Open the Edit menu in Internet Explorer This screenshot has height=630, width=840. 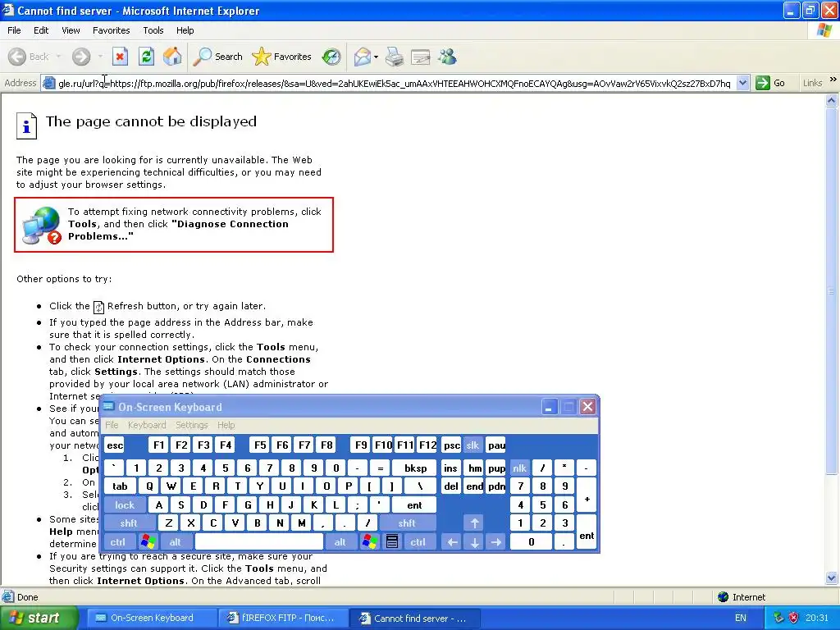point(41,30)
